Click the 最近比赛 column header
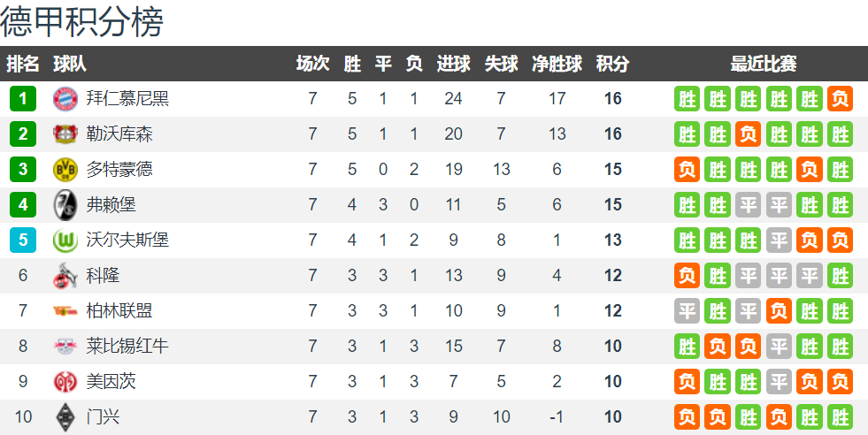This screenshot has width=868, height=435. click(764, 64)
